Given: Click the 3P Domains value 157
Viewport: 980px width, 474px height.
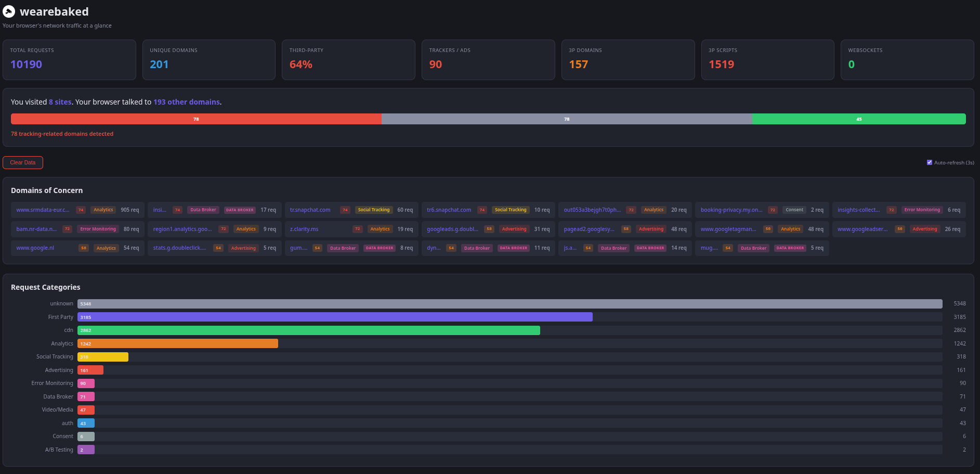Looking at the screenshot, I should coord(579,65).
